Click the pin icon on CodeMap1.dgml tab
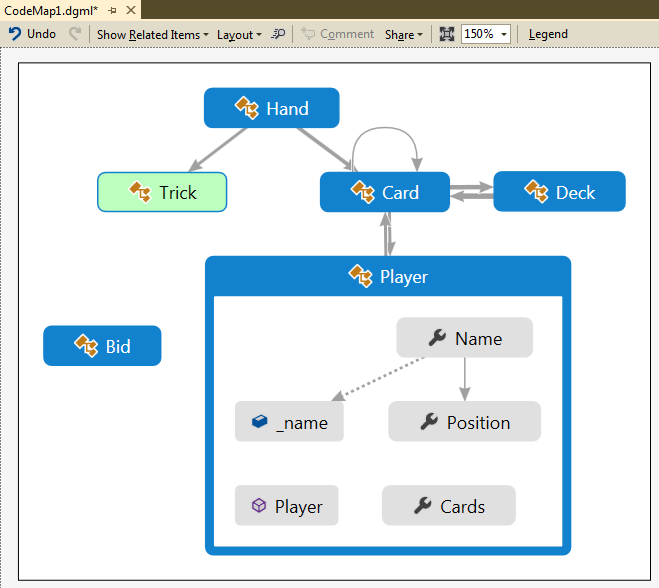Screen dimensions: 659x588 pyautogui.click(x=112, y=11)
